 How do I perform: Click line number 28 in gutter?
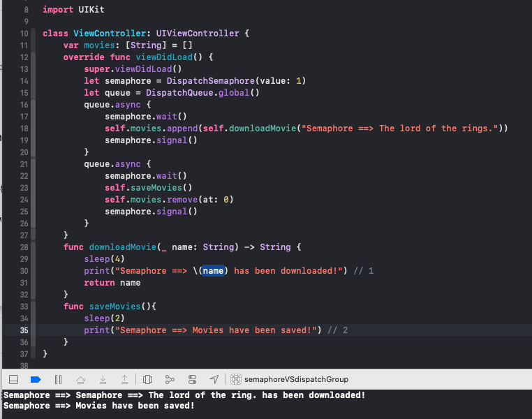tap(24, 247)
